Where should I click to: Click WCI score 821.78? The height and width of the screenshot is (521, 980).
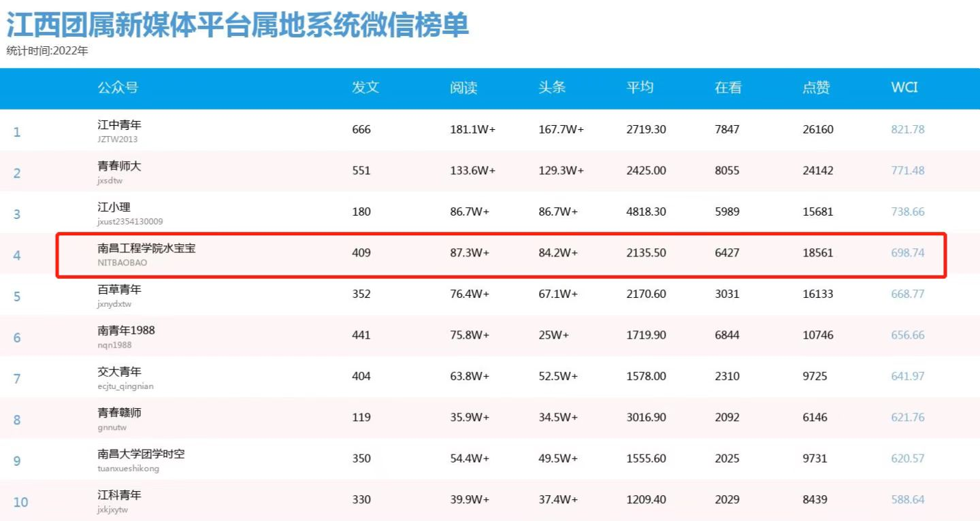coord(908,129)
